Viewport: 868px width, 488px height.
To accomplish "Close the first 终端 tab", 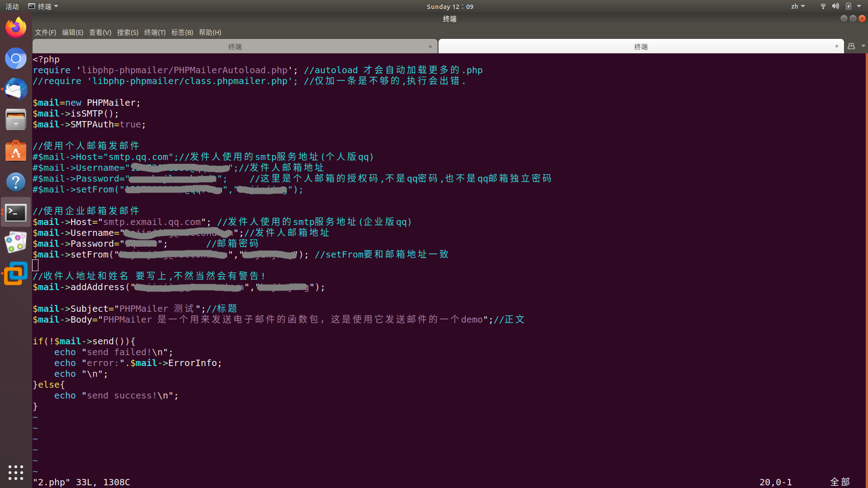I will click(430, 46).
